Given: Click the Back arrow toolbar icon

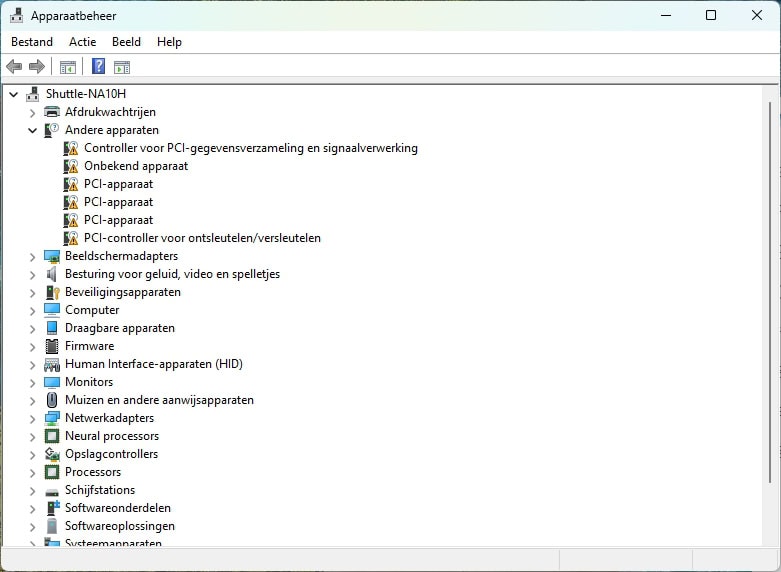Looking at the screenshot, I should pos(14,67).
